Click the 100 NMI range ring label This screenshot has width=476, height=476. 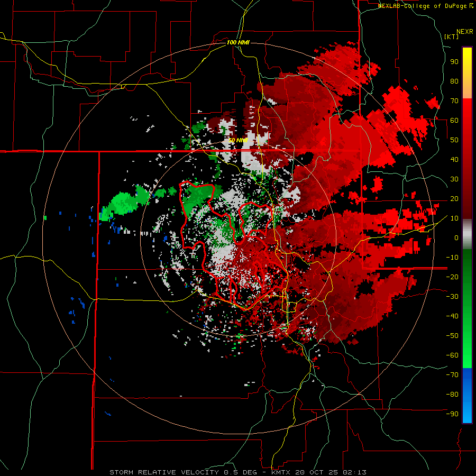pyautogui.click(x=237, y=42)
